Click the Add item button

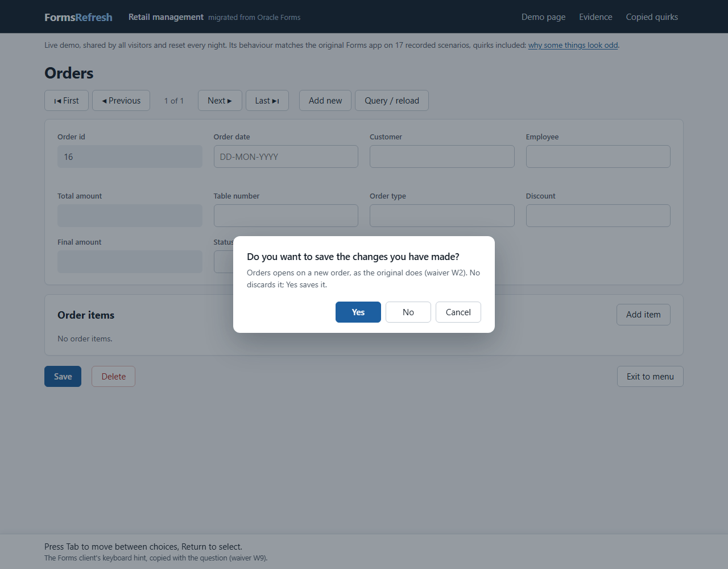tap(643, 315)
